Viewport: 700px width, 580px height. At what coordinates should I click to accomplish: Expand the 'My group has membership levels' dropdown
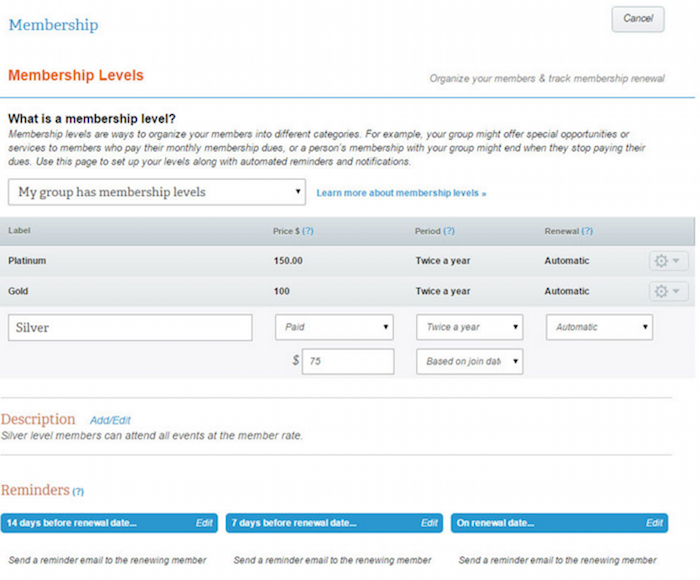tap(157, 192)
